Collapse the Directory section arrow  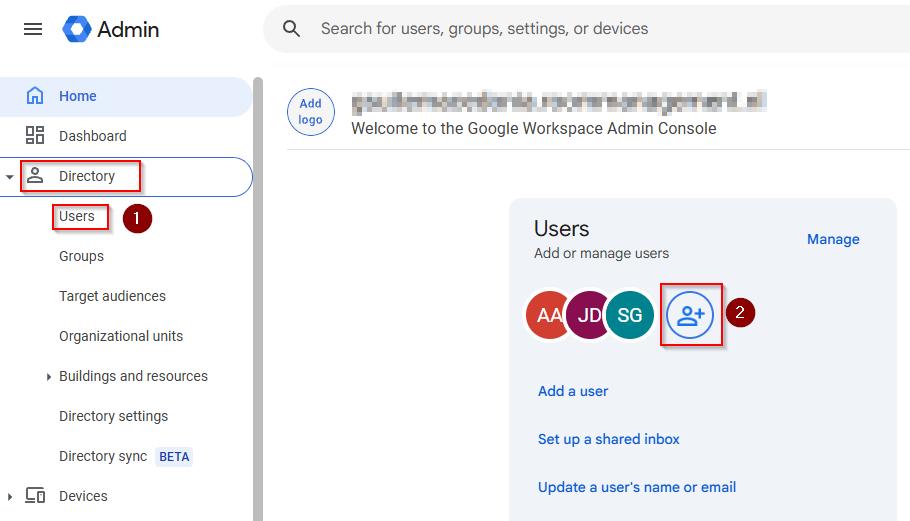click(10, 177)
